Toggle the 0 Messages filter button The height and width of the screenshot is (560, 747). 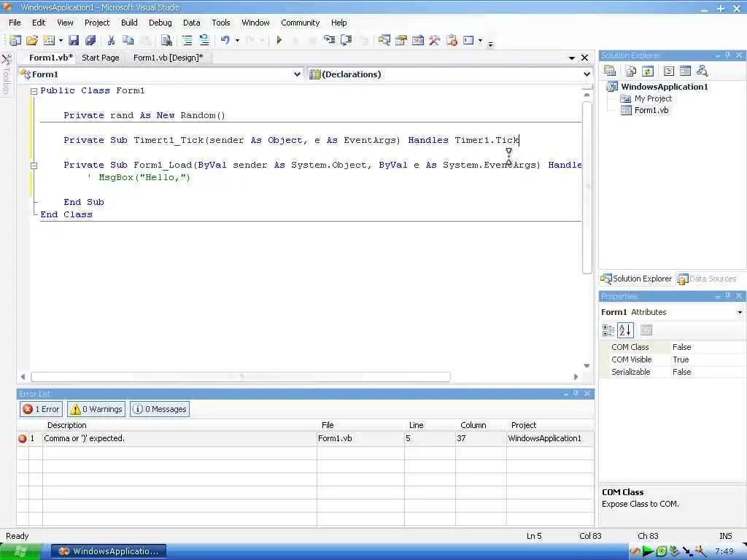pyautogui.click(x=160, y=409)
